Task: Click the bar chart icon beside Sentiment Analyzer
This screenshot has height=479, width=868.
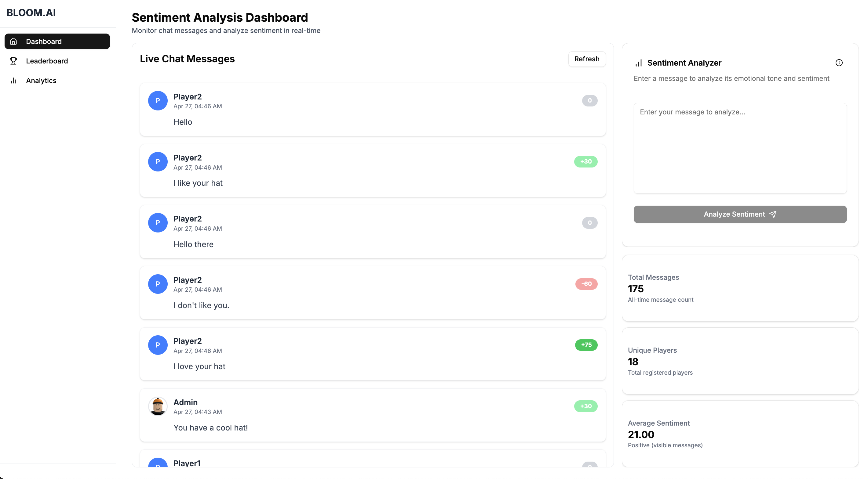Action: tap(639, 63)
